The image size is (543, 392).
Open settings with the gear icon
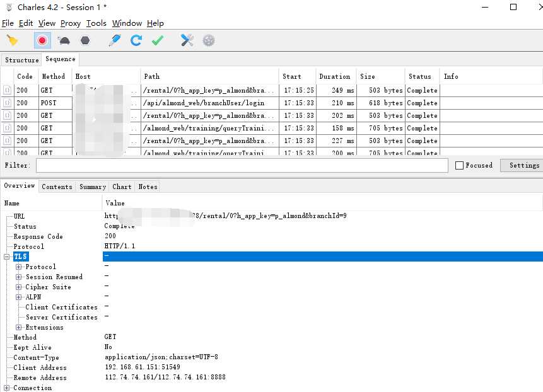click(209, 40)
